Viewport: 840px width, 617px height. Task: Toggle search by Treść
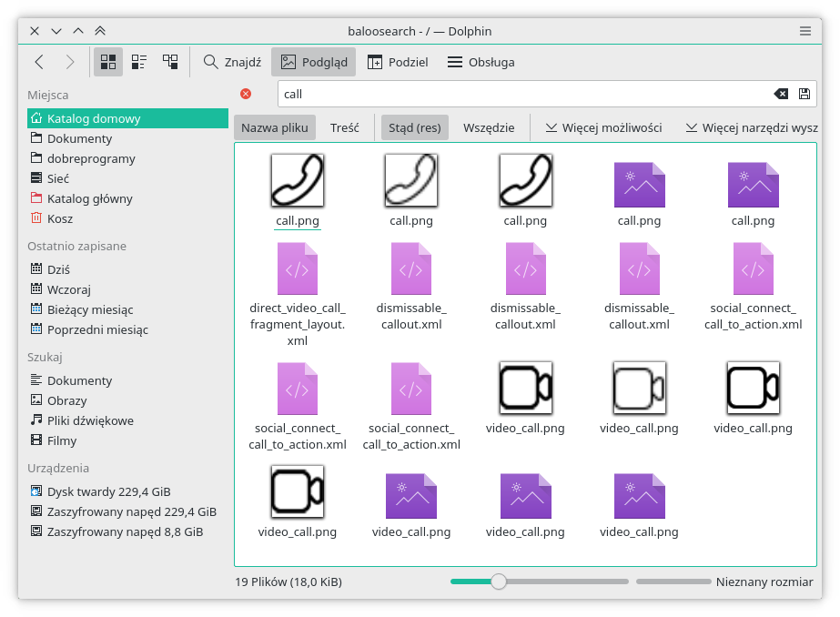[344, 127]
